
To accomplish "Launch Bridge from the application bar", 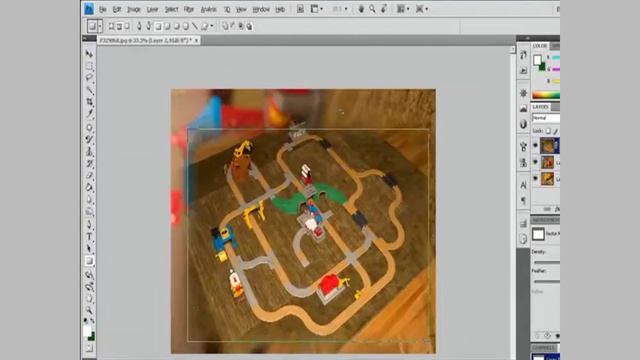I will 300,9.
